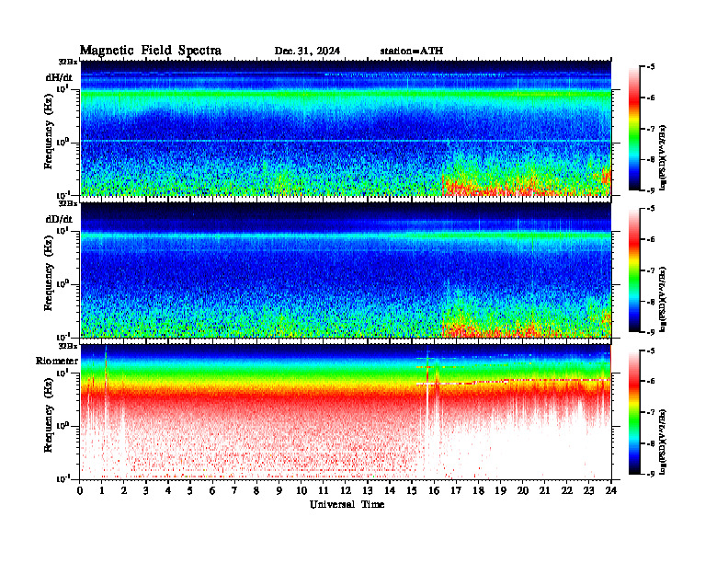728x563 pixels.
Task: Click the "12" hour tick label
Action: tap(346, 490)
